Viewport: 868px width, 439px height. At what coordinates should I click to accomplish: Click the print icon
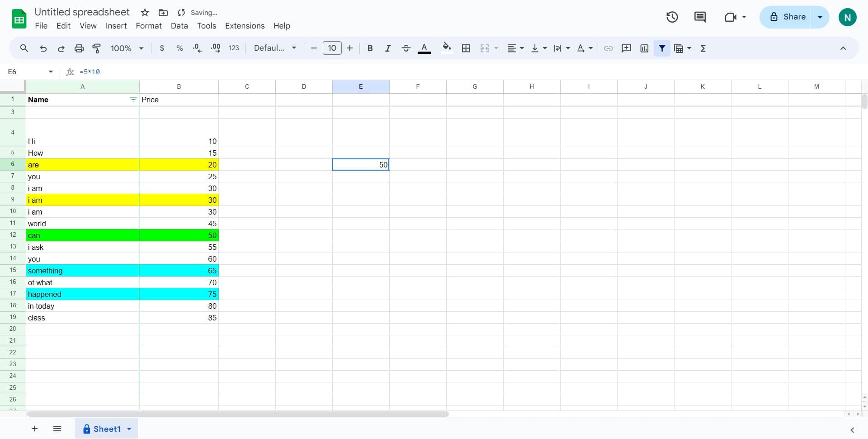79,48
